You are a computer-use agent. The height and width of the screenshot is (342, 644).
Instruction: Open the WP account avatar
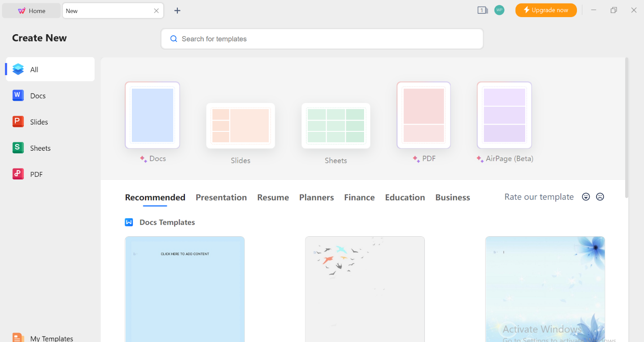pos(500,9)
